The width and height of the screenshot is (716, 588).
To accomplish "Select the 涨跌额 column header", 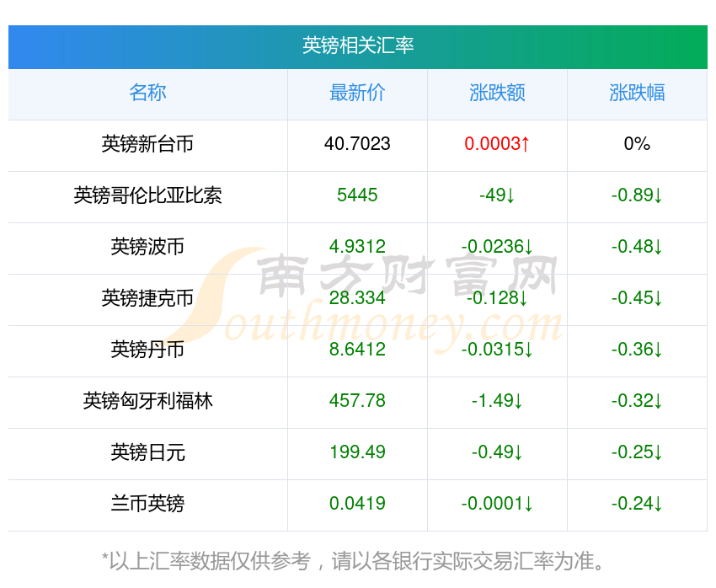I will (497, 93).
